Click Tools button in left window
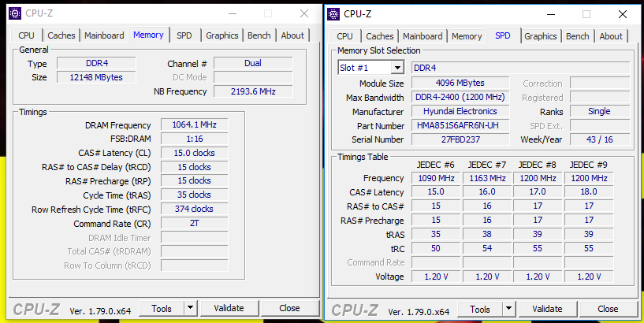Image resolution: width=644 pixels, height=323 pixels. click(x=162, y=308)
